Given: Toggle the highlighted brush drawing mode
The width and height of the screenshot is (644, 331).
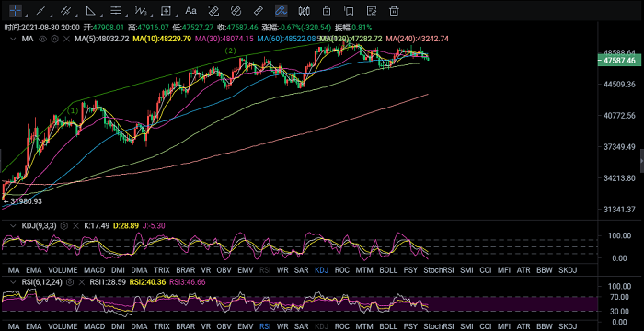Looking at the screenshot, I should 281,11.
